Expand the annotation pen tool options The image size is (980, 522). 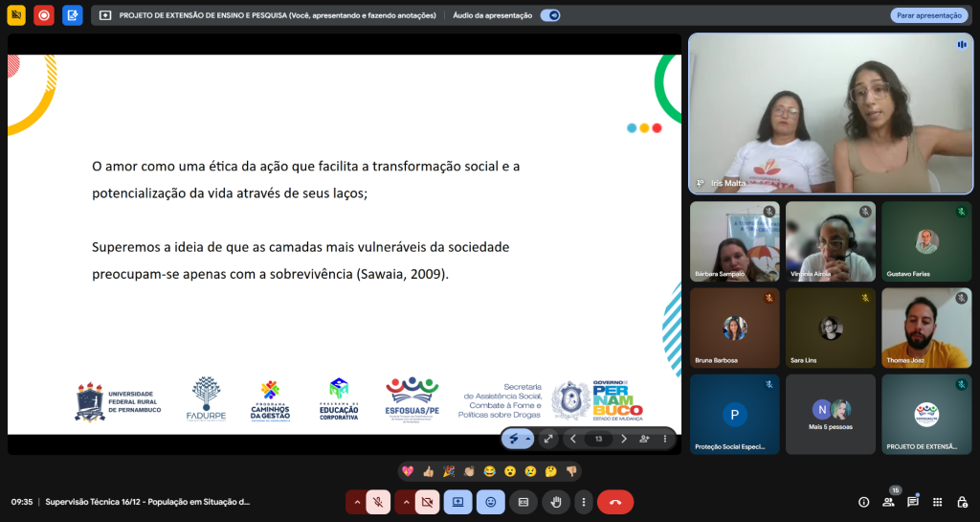coord(527,439)
